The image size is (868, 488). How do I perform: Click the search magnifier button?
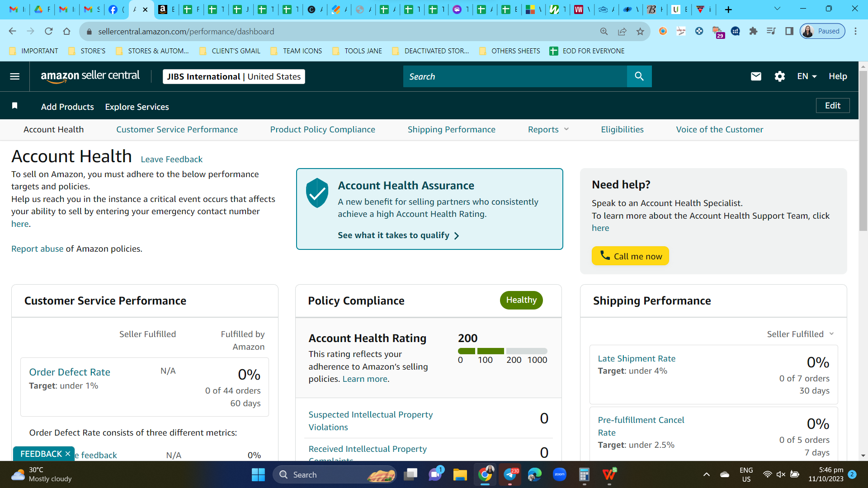tap(639, 76)
